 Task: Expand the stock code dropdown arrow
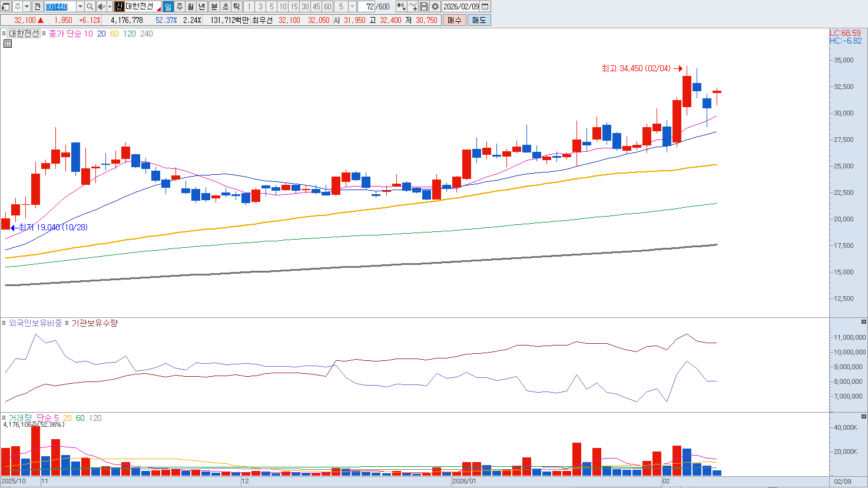[80, 6]
